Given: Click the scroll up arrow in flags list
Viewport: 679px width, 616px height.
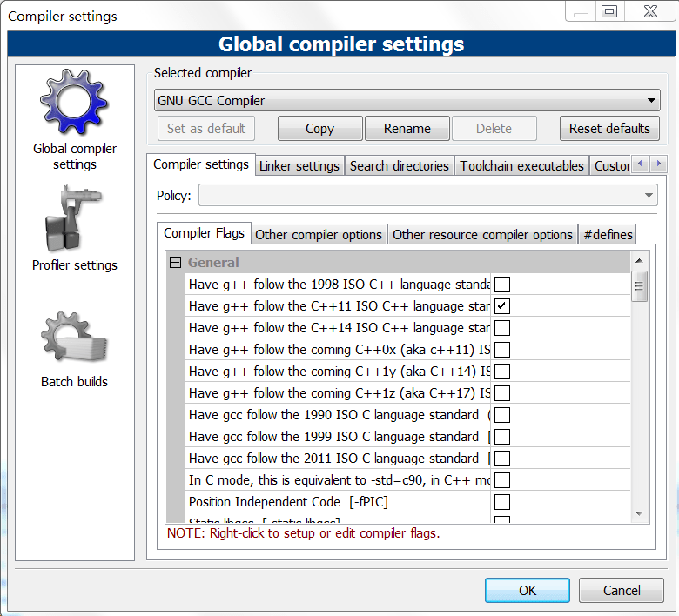Looking at the screenshot, I should pos(639,261).
